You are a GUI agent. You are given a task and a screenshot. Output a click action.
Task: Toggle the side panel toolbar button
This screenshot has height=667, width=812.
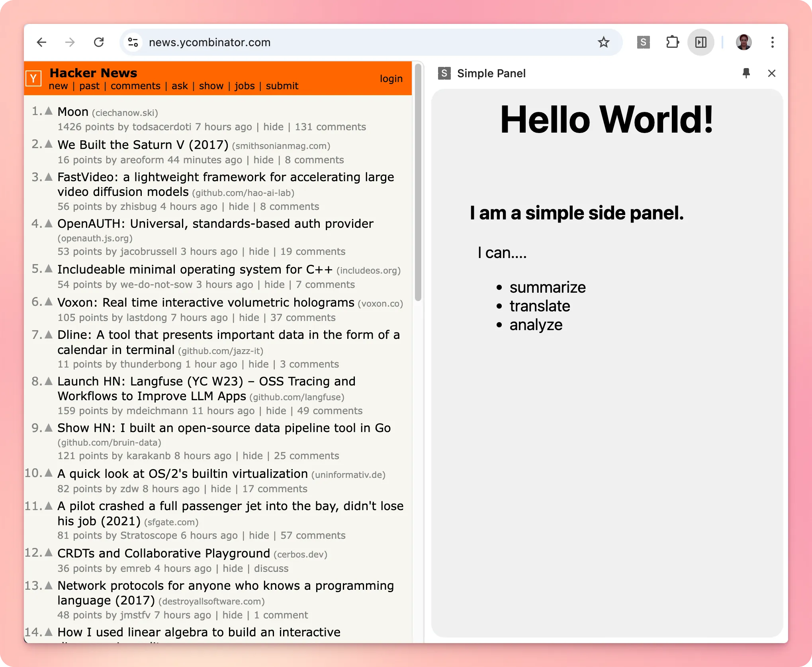tap(700, 42)
